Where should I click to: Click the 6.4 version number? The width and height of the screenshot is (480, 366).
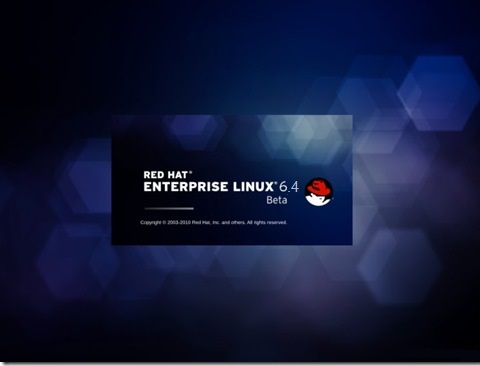click(289, 187)
